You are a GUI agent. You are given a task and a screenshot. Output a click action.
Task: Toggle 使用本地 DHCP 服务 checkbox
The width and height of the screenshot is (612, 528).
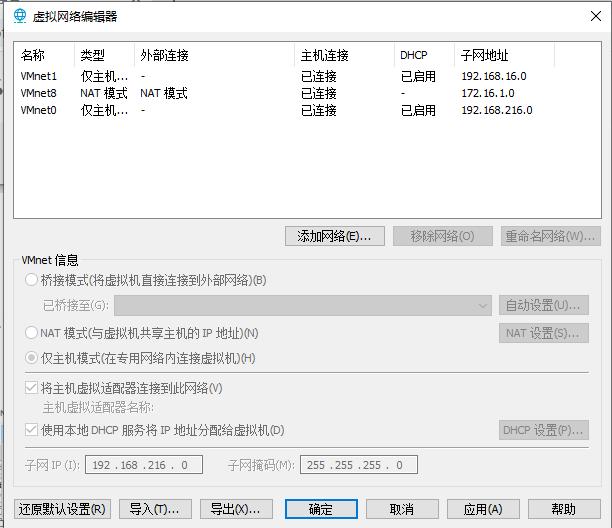pos(31,430)
